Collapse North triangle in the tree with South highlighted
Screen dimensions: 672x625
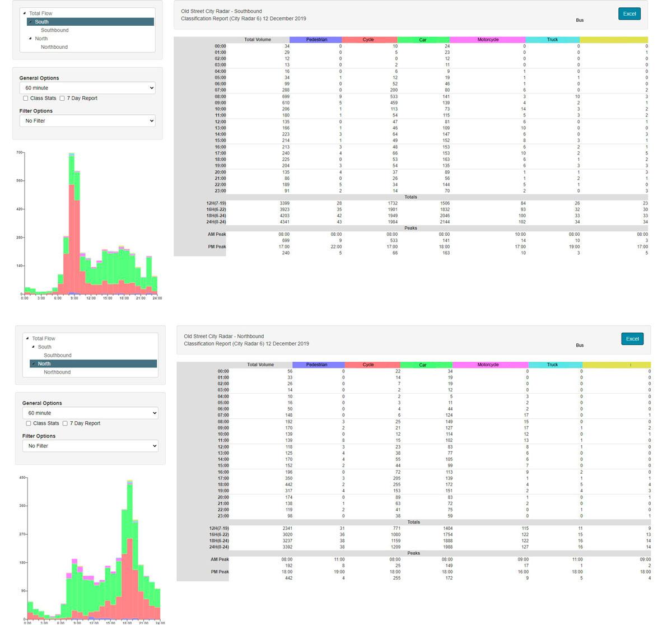[x=30, y=39]
